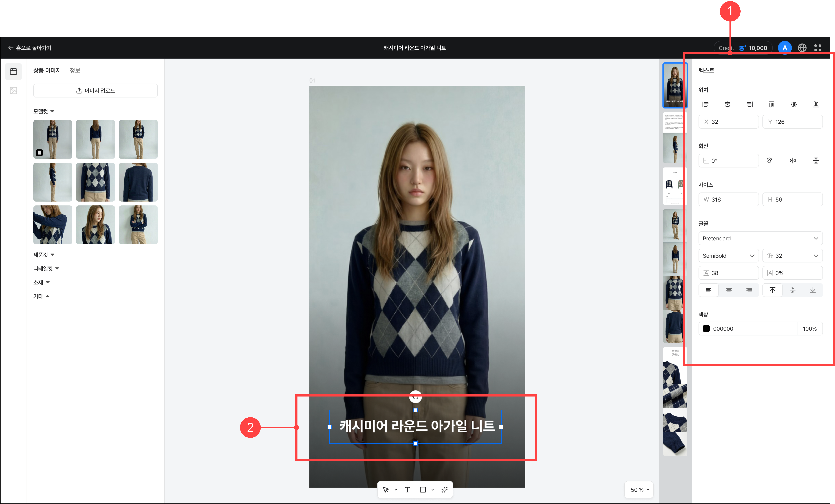
Task: Click the letter spacing 0% field
Action: (793, 273)
